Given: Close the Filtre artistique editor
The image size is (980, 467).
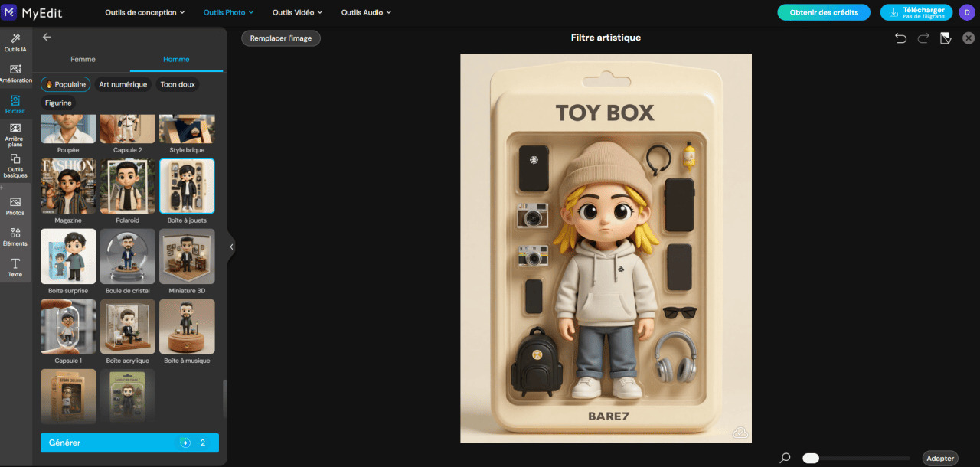Looking at the screenshot, I should [969, 38].
